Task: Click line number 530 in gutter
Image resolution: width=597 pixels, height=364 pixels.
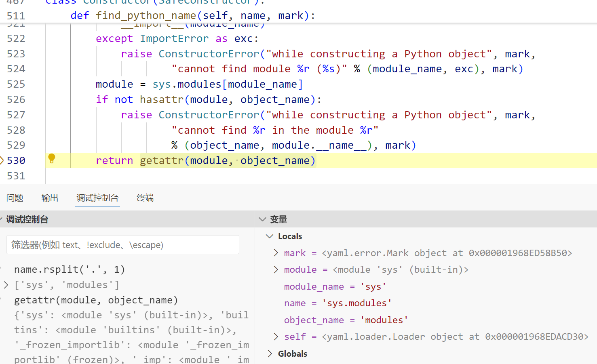Action: click(16, 160)
